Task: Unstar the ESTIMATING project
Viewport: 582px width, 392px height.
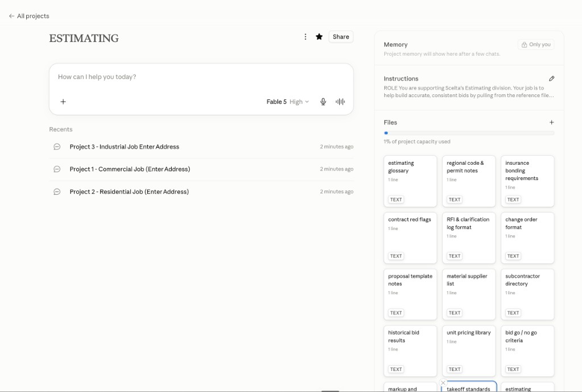Action: point(319,37)
